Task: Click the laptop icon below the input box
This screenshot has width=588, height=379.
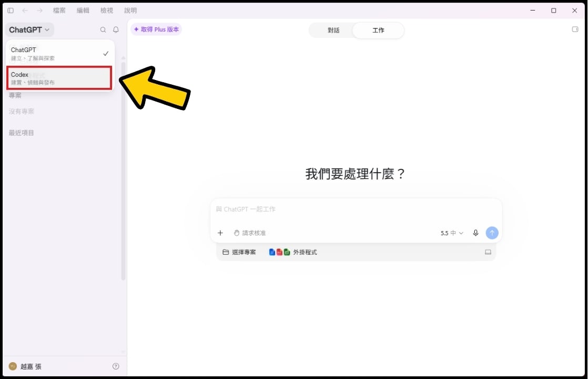Action: 488,252
